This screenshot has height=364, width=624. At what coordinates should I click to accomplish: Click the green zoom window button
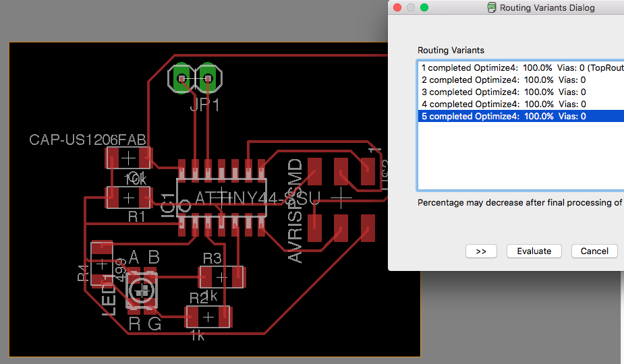tap(424, 7)
